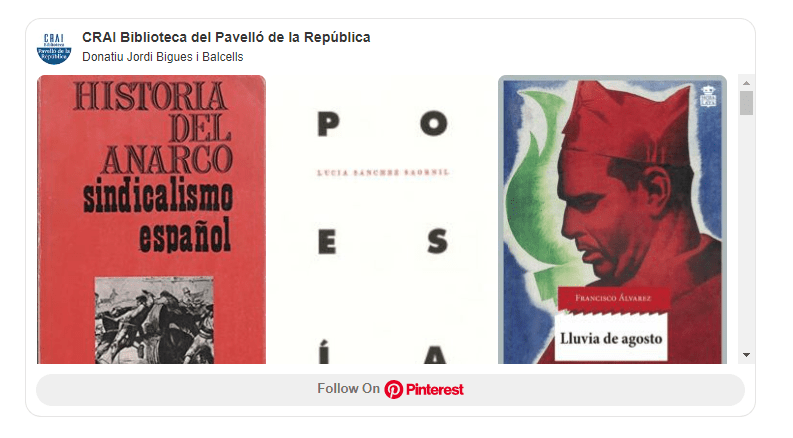Click the CRAI Biblioteca profile logo
This screenshot has width=793, height=438.
54,48
